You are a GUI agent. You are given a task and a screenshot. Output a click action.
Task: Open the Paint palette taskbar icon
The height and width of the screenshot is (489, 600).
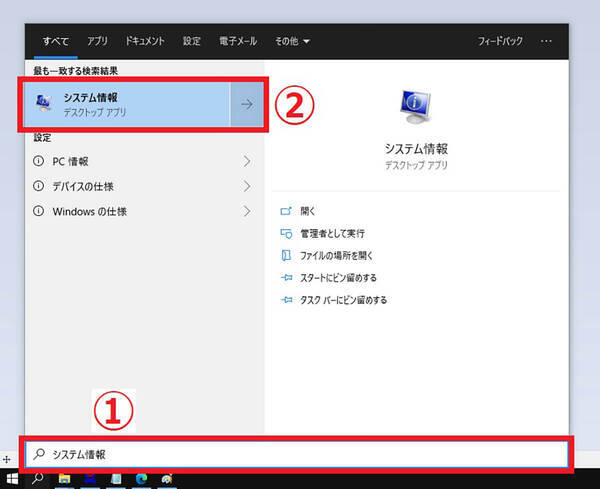click(x=167, y=479)
